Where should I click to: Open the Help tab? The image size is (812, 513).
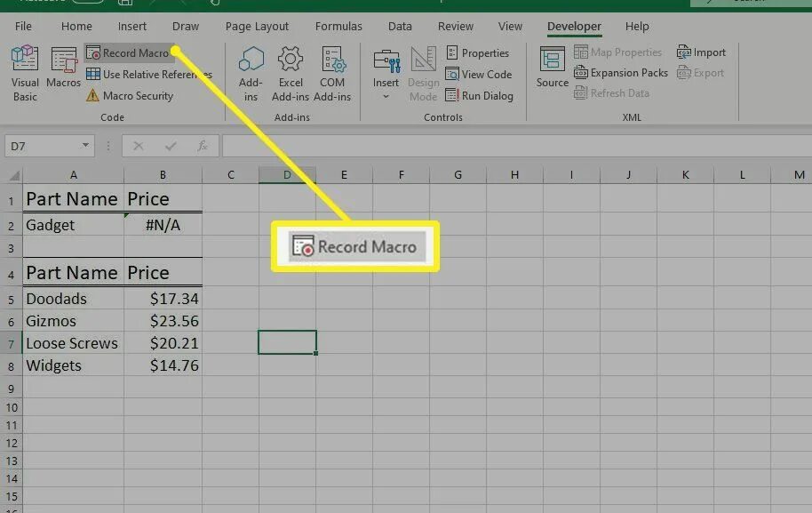(636, 26)
